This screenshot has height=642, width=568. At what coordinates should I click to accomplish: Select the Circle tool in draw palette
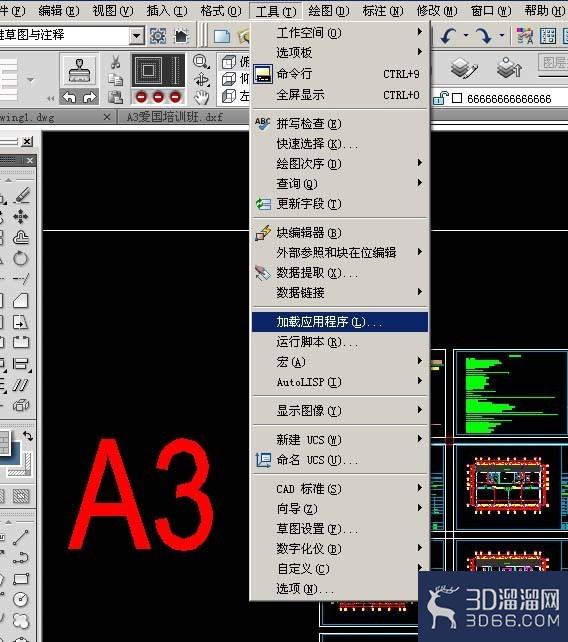(20, 599)
